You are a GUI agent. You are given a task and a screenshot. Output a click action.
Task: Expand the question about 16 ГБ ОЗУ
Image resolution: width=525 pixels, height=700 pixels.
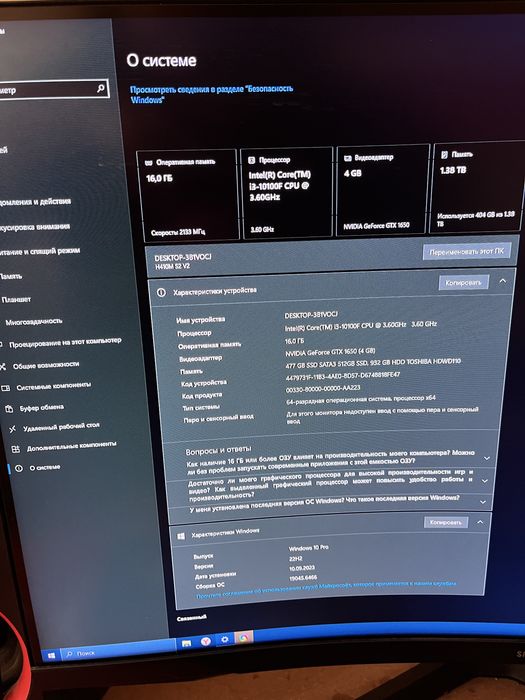[487, 458]
